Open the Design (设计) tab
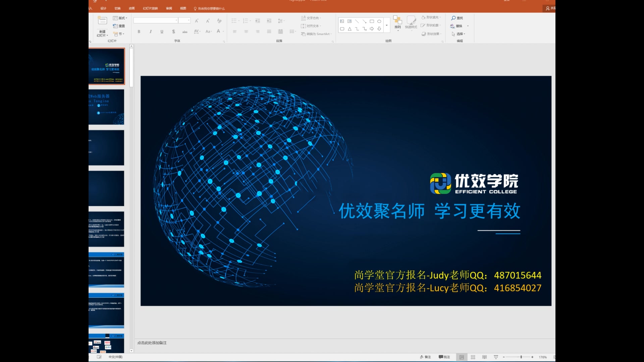The height and width of the screenshot is (362, 644). click(103, 8)
